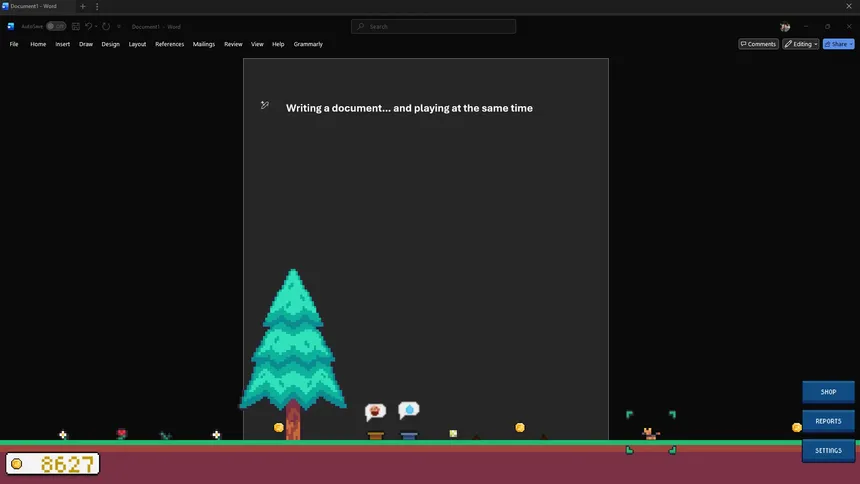
Task: Open the File menu
Action: pyautogui.click(x=14, y=44)
